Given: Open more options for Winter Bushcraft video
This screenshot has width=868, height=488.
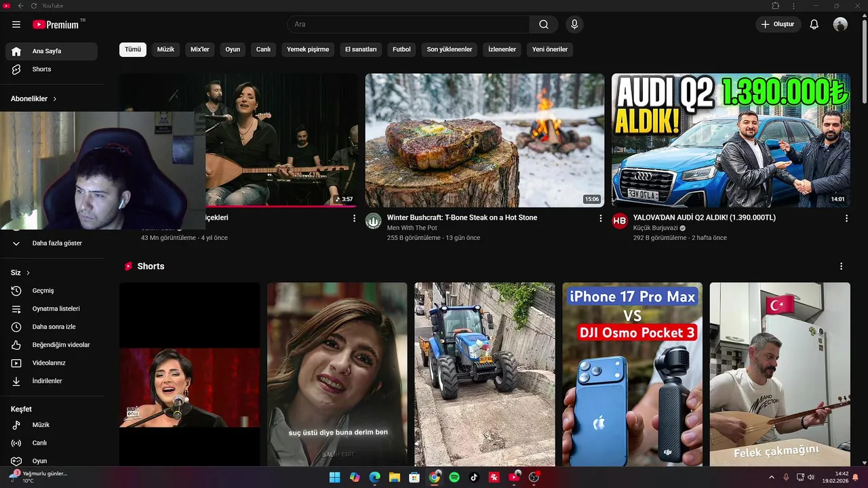Looking at the screenshot, I should pos(600,218).
